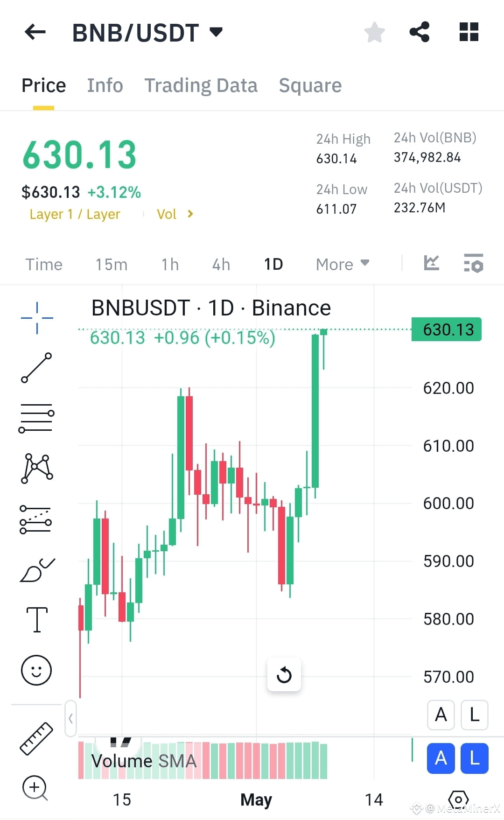Tap the 620.00 price axis label

click(448, 388)
